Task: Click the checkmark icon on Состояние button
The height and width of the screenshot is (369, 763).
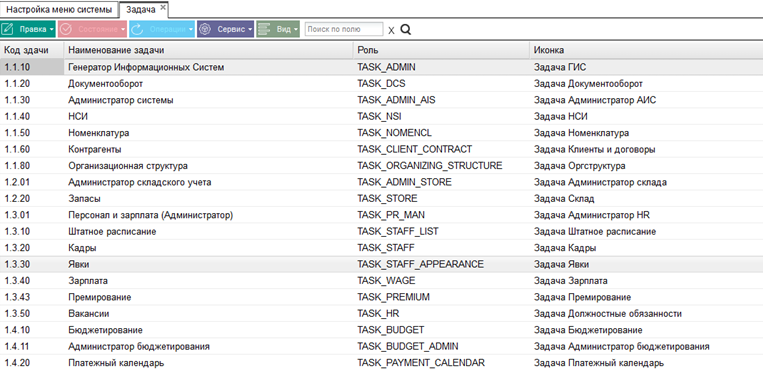Action: click(67, 29)
